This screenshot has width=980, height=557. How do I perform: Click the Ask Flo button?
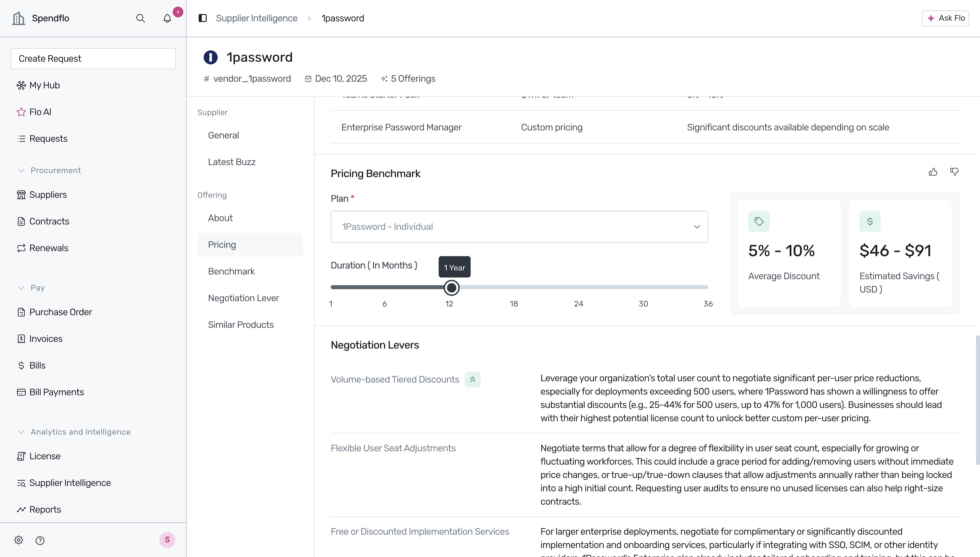945,18
